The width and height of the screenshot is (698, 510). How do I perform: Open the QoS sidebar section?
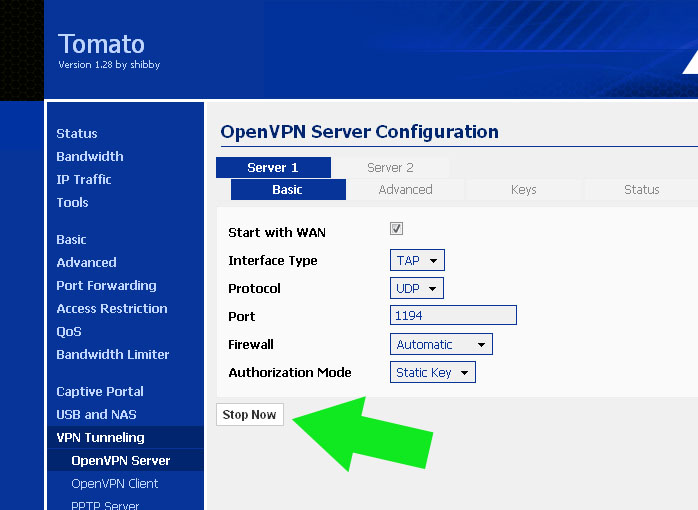[x=69, y=332]
